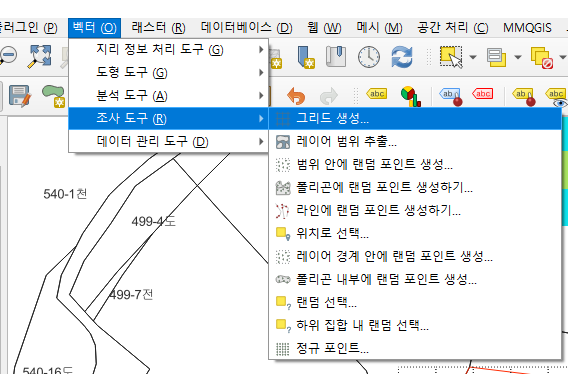Click the undo arrow icon
The width and height of the screenshot is (568, 374).
coord(296,96)
